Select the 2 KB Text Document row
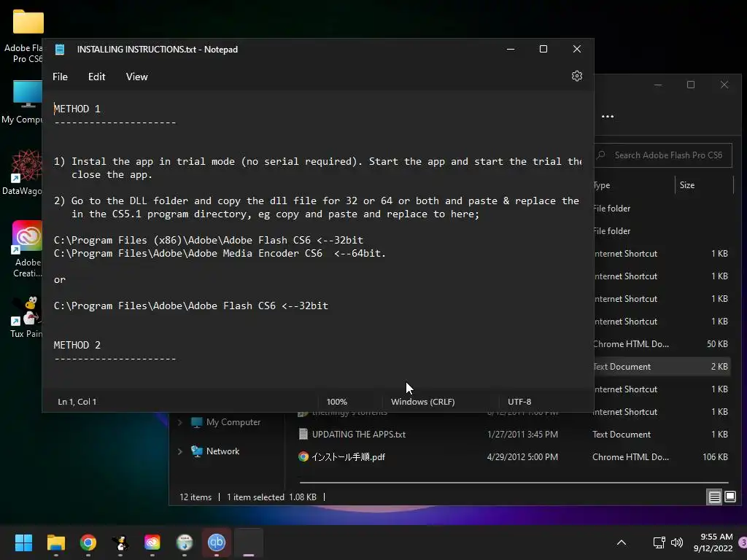 pyautogui.click(x=662, y=367)
